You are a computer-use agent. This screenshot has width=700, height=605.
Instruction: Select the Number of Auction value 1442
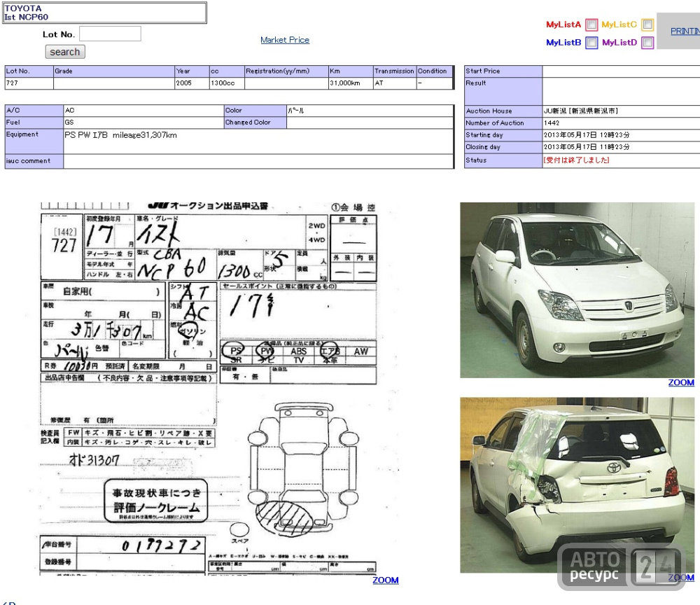tap(552, 123)
